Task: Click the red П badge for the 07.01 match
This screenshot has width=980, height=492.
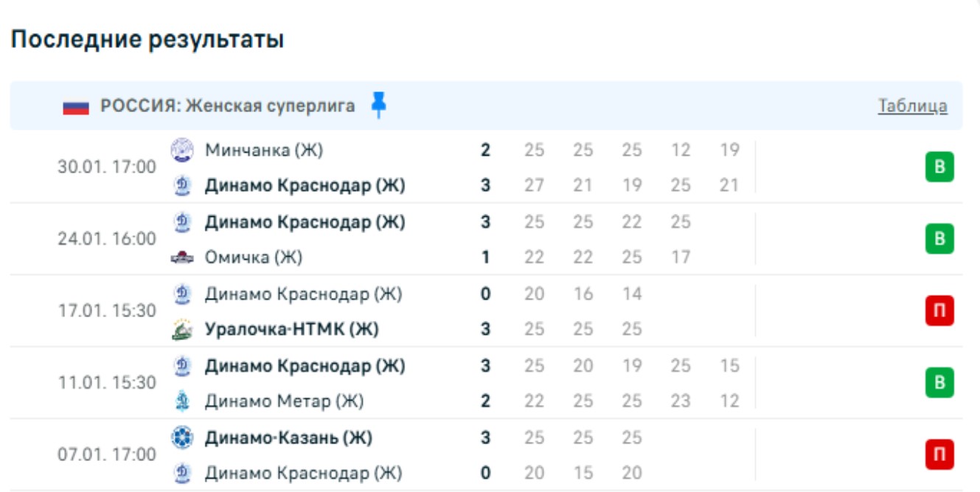Action: 939,454
